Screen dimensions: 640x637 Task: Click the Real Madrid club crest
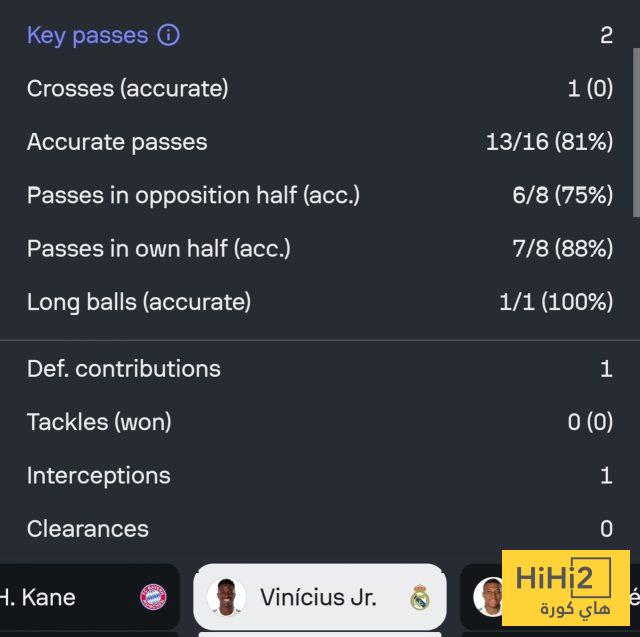[x=419, y=598]
